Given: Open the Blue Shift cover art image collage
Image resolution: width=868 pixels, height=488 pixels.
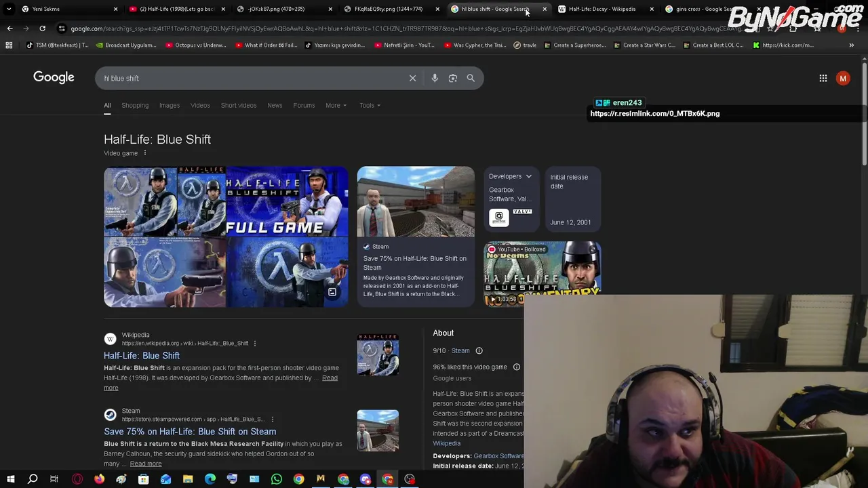Looking at the screenshot, I should click(226, 237).
